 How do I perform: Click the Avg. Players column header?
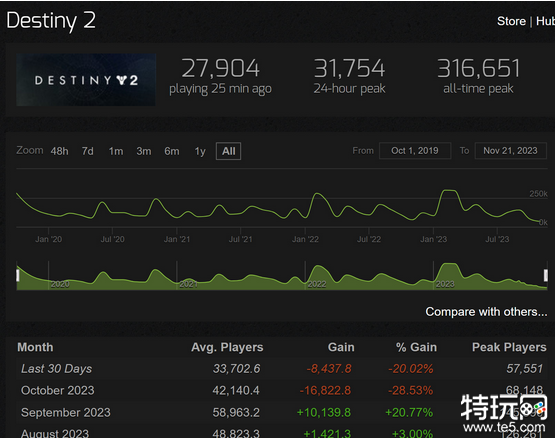coord(227,347)
